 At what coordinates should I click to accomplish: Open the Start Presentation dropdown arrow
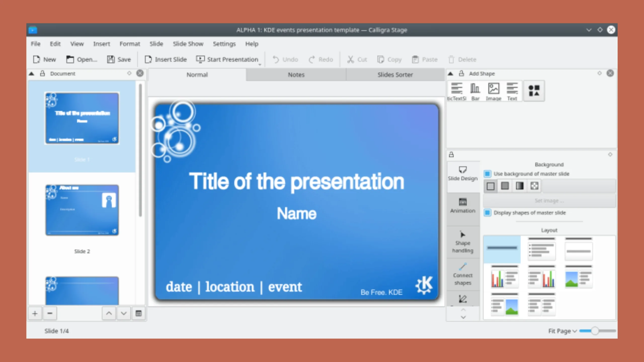260,65
